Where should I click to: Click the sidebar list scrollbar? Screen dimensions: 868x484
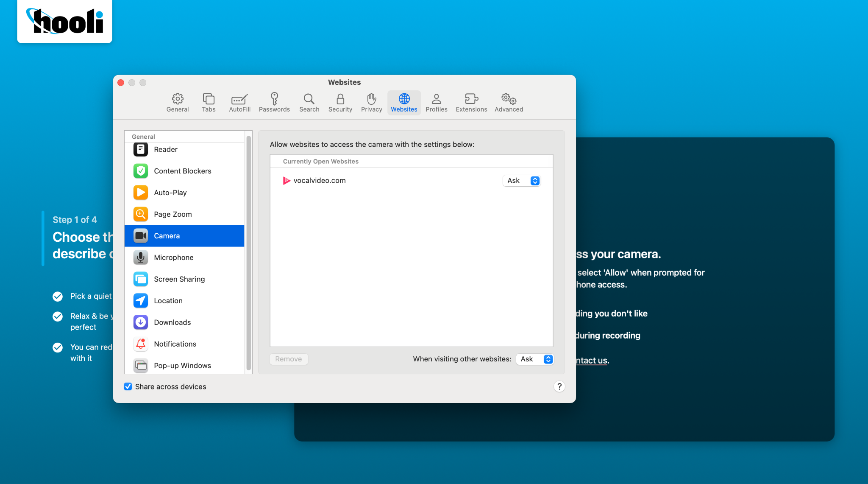249,254
